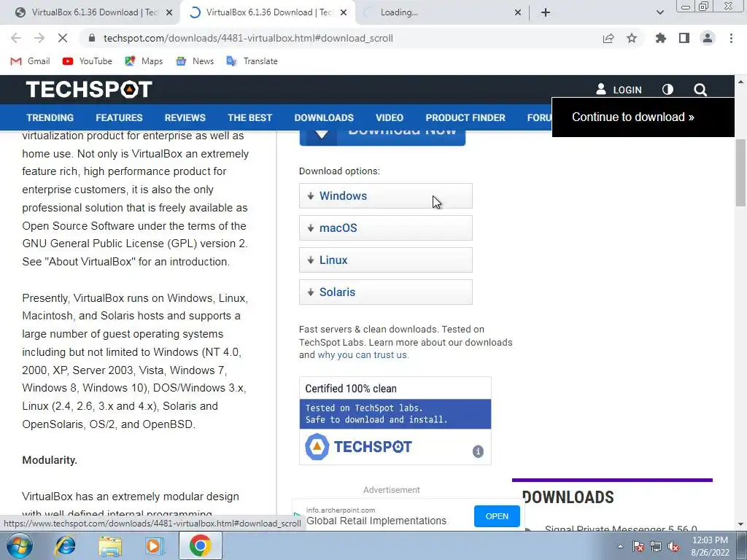Click the page vertical scrollbar thumb

coord(740,172)
